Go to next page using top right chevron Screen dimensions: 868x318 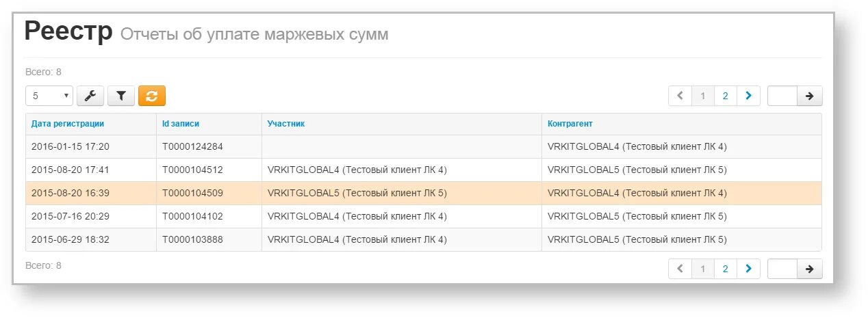748,96
